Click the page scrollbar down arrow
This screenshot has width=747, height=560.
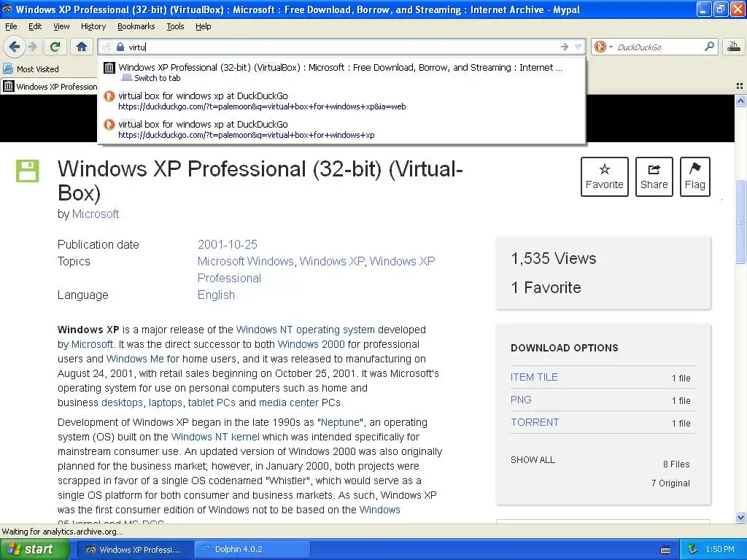click(740, 517)
